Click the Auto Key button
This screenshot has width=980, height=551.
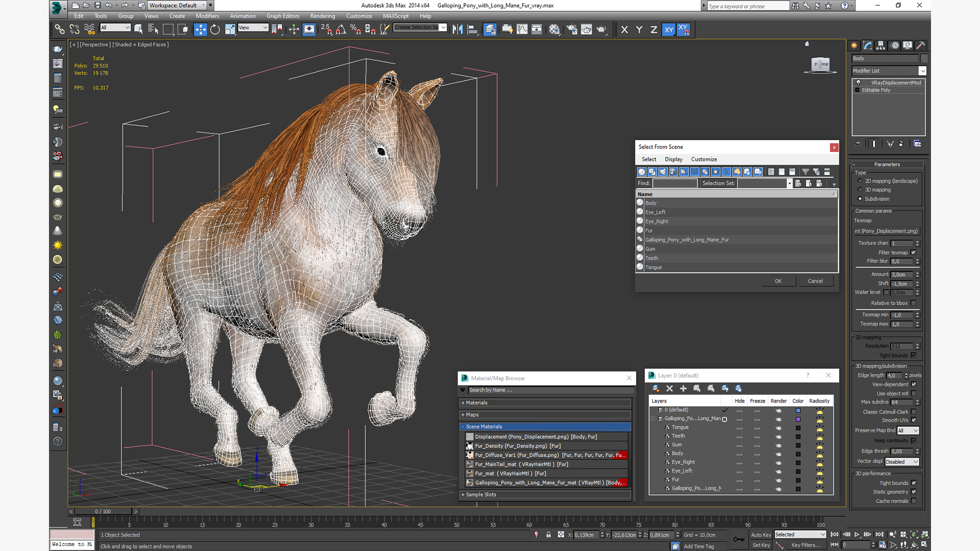click(761, 535)
